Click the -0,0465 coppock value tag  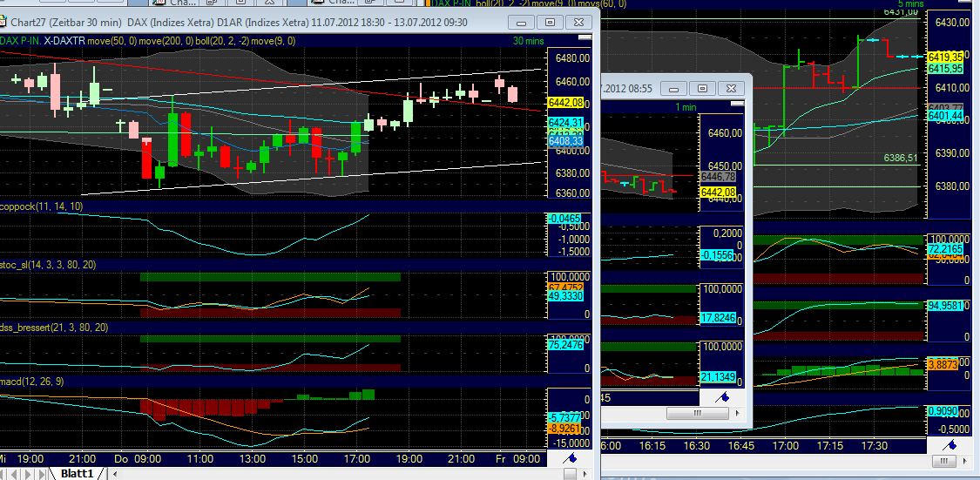pyautogui.click(x=564, y=218)
